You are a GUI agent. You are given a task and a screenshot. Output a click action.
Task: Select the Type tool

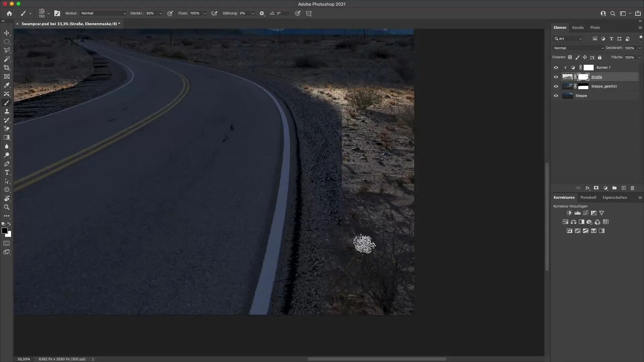pyautogui.click(x=7, y=173)
